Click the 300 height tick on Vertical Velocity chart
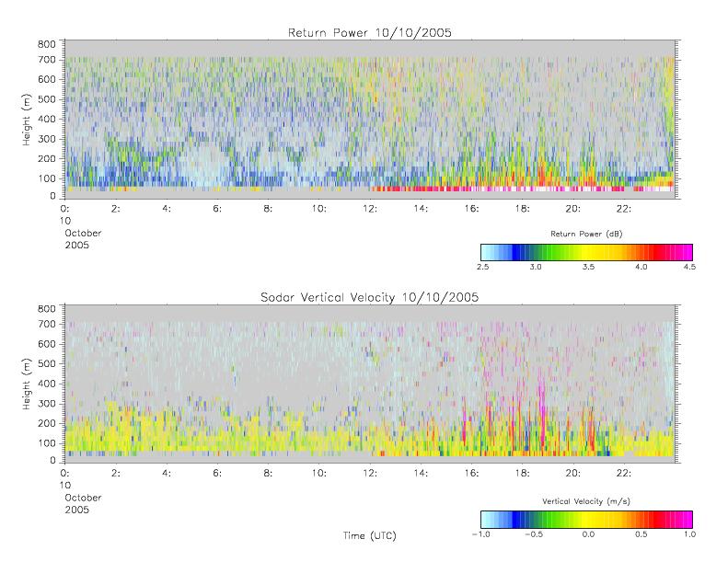Viewport: 728px width, 562px height. pos(46,403)
